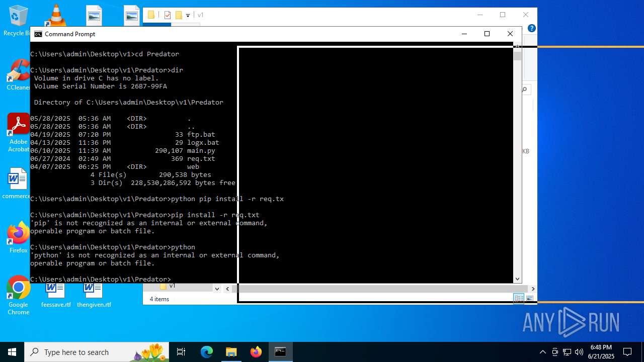The width and height of the screenshot is (644, 362).
Task: Open feessave.rtf on the desktop
Action: pos(55,296)
